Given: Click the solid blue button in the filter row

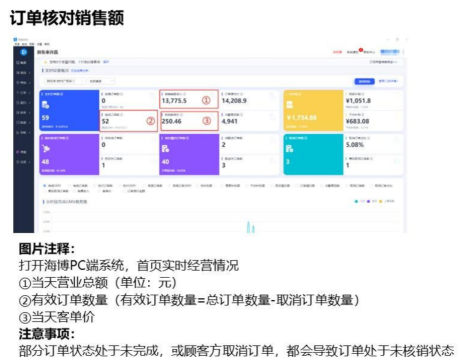Looking at the screenshot, I should tap(364, 81).
